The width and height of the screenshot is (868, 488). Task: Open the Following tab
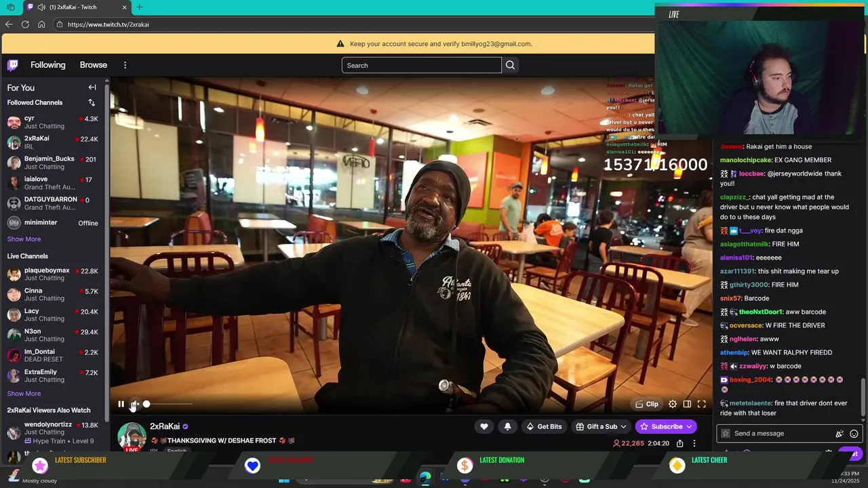pyautogui.click(x=48, y=65)
